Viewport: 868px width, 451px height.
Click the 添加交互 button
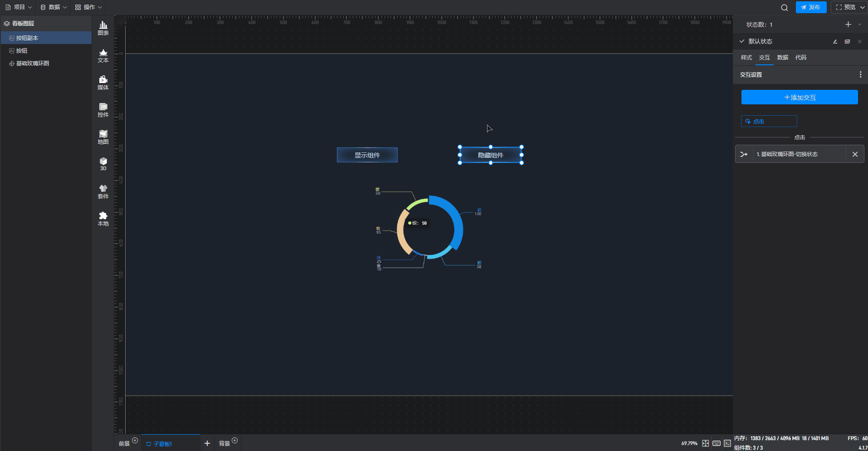[799, 98]
